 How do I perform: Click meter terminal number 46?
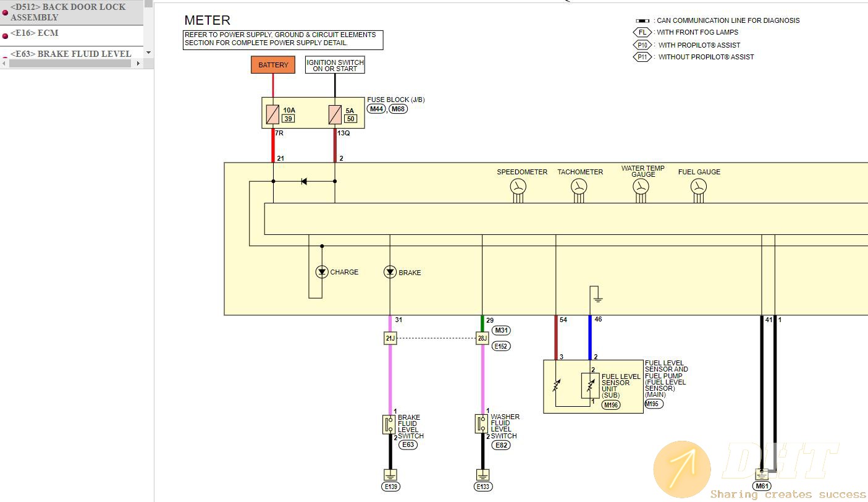pos(598,320)
